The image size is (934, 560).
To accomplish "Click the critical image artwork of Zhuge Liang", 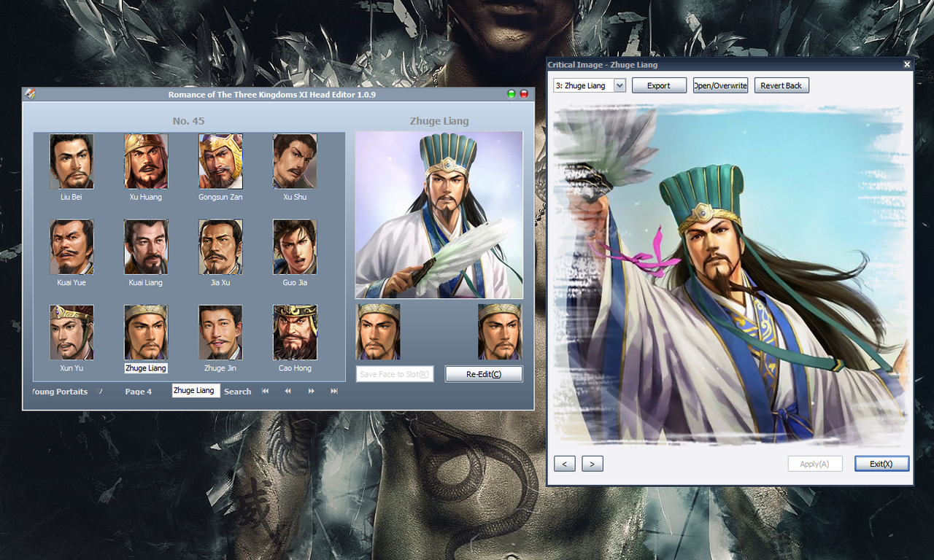I will (x=730, y=275).
